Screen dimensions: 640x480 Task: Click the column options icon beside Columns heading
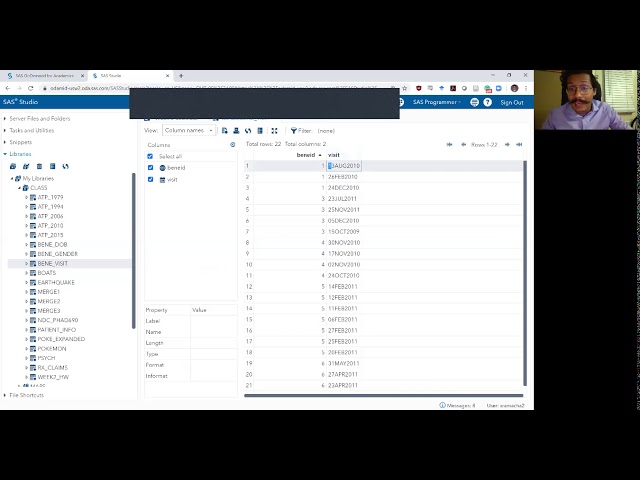tap(233, 144)
